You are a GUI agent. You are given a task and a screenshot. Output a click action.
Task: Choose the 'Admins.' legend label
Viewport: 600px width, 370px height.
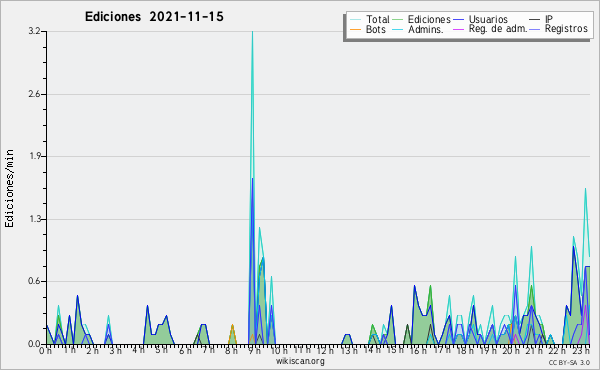point(426,29)
